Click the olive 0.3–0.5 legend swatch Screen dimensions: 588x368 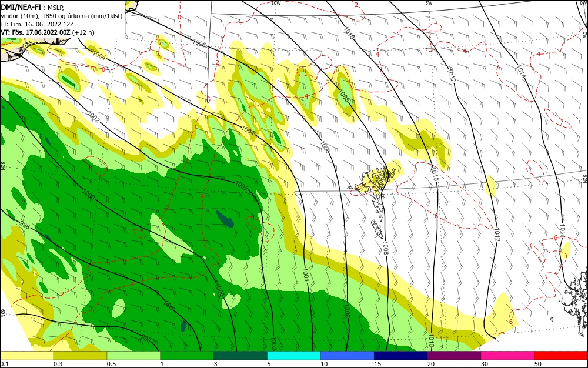pyautogui.click(x=80, y=356)
